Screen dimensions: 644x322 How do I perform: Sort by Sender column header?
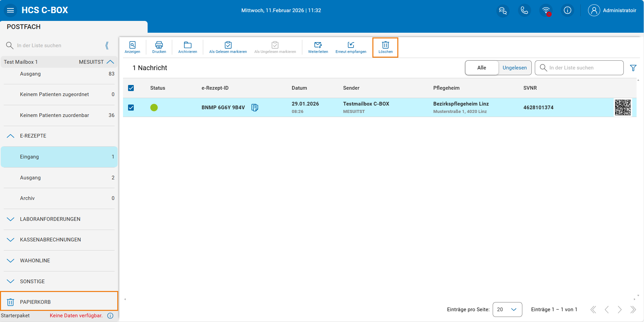point(351,88)
